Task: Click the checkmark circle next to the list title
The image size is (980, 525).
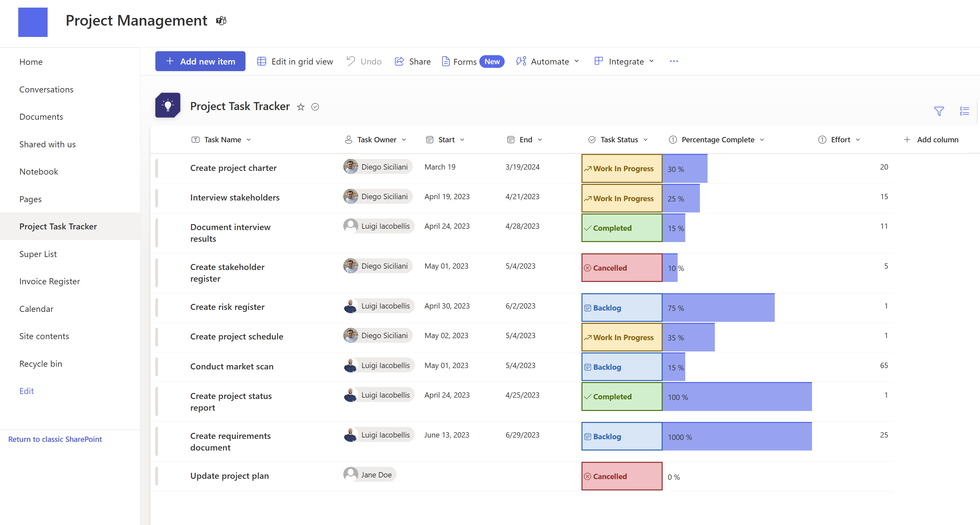Action: coord(315,107)
